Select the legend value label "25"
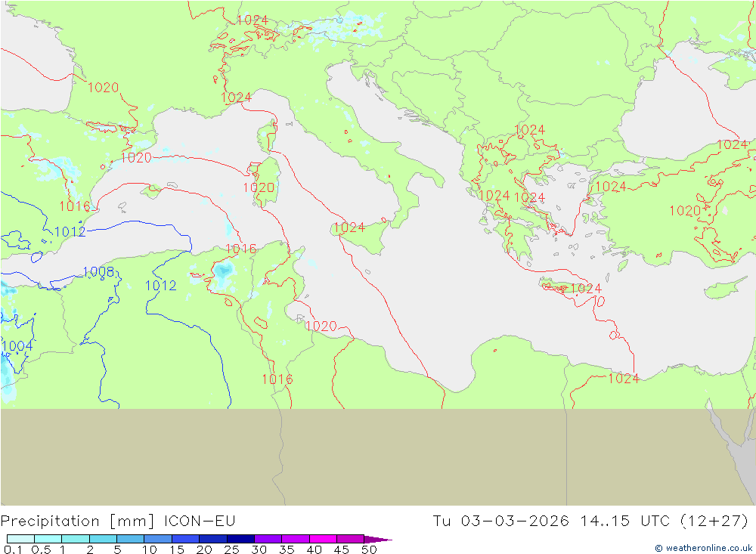Image resolution: width=756 pixels, height=554 pixels. (231, 549)
